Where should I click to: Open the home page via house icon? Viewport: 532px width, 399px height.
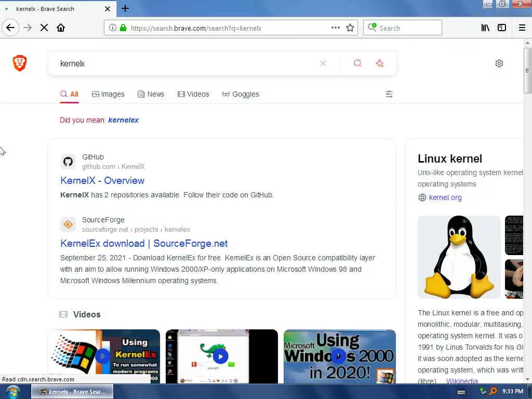[x=61, y=28]
